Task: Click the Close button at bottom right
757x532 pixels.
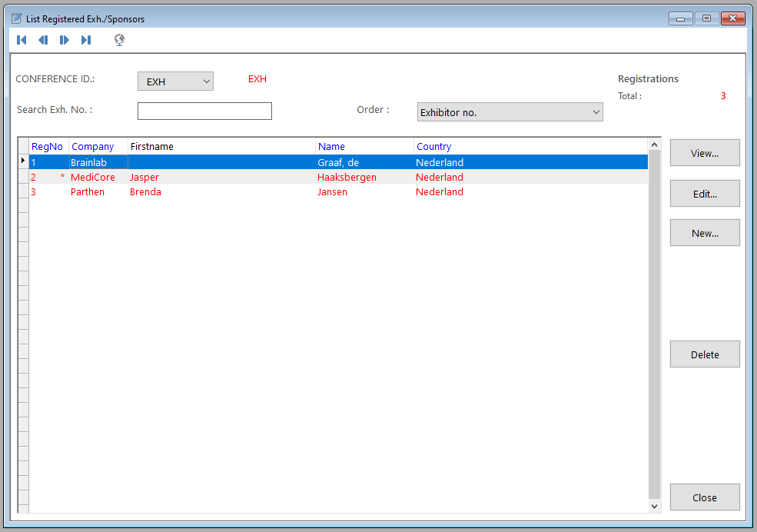Action: [705, 497]
